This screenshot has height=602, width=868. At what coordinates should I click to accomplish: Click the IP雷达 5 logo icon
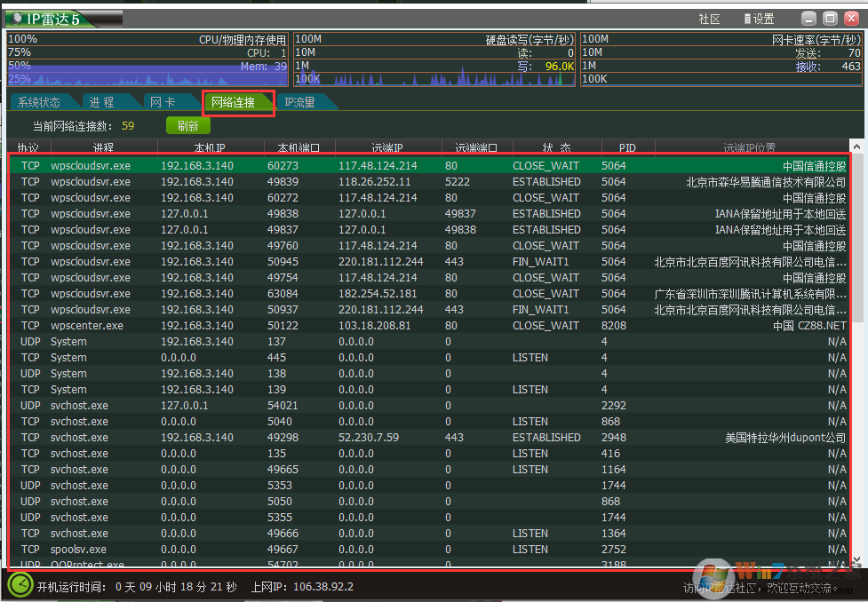(x=20, y=19)
